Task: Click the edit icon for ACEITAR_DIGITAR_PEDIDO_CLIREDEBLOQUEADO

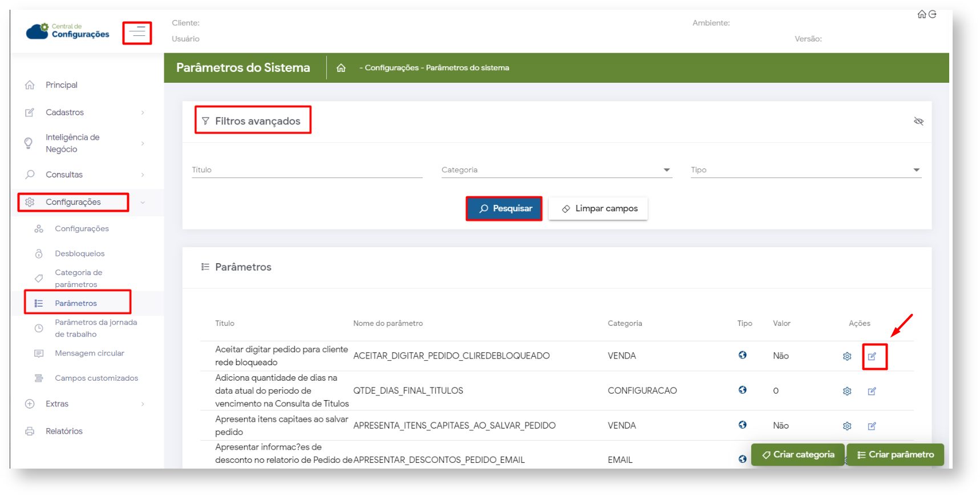Action: (872, 356)
